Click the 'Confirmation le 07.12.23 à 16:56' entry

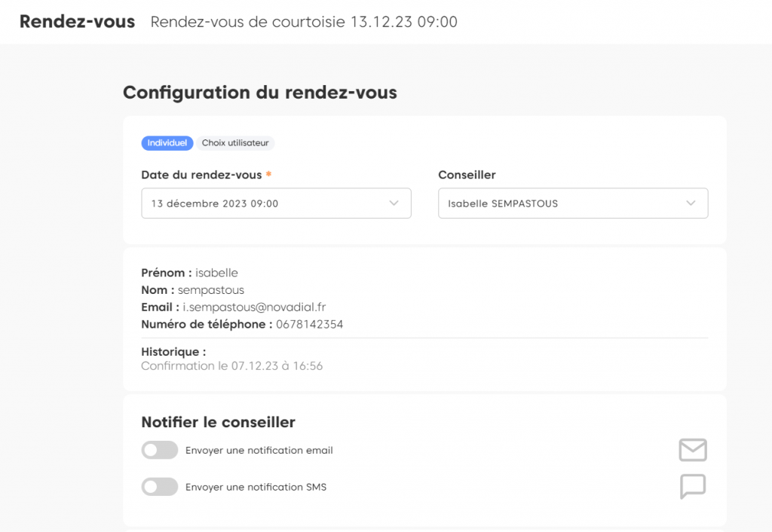[231, 366]
